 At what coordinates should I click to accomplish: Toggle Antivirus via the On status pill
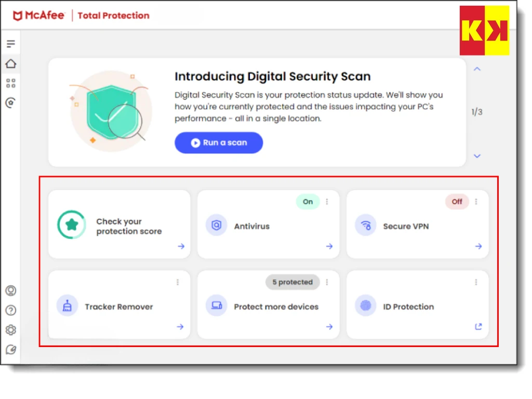[308, 202]
